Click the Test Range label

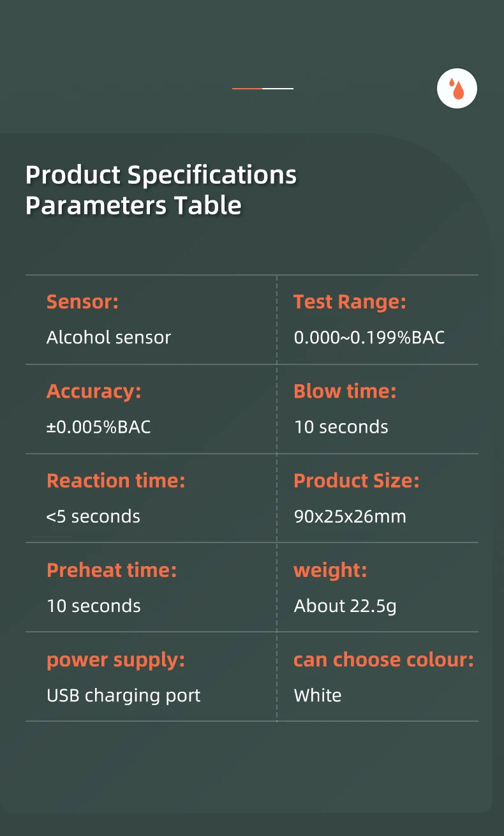(350, 302)
